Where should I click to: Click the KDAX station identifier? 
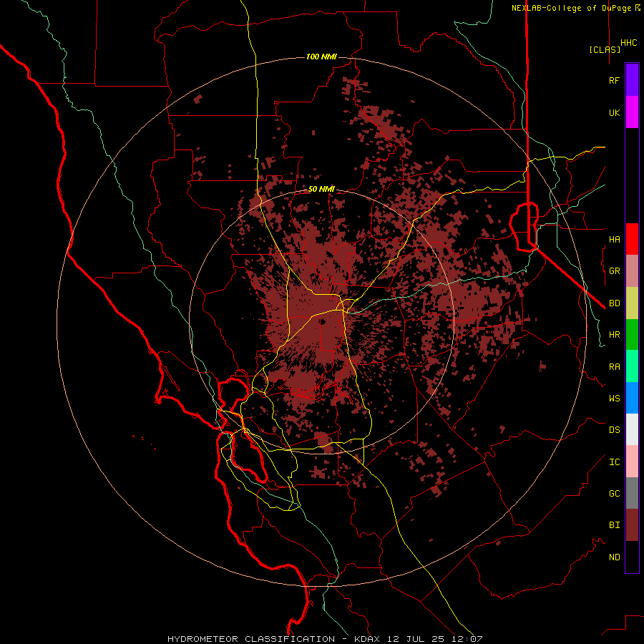pos(367,639)
